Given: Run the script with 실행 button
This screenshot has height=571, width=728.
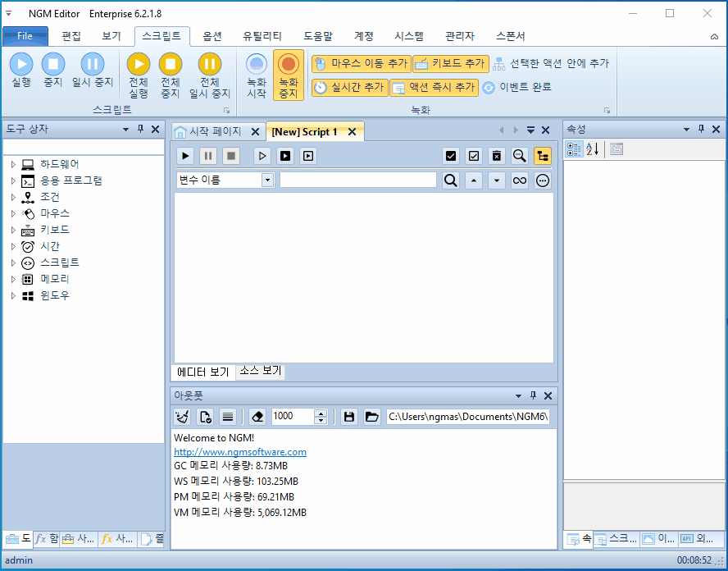Looking at the screenshot, I should (x=21, y=71).
